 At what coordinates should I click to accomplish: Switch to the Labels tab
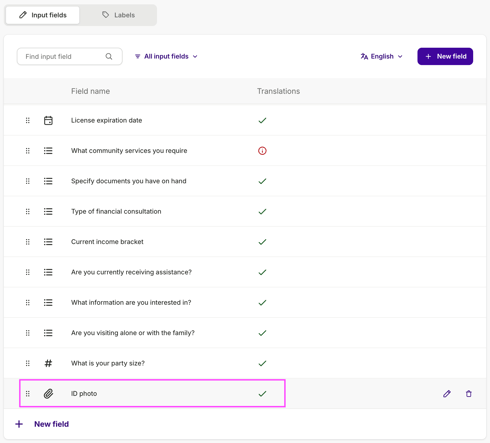(x=118, y=15)
